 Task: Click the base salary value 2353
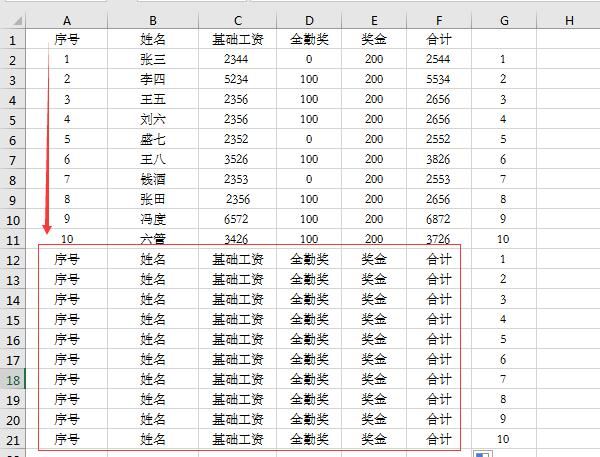coord(238,179)
